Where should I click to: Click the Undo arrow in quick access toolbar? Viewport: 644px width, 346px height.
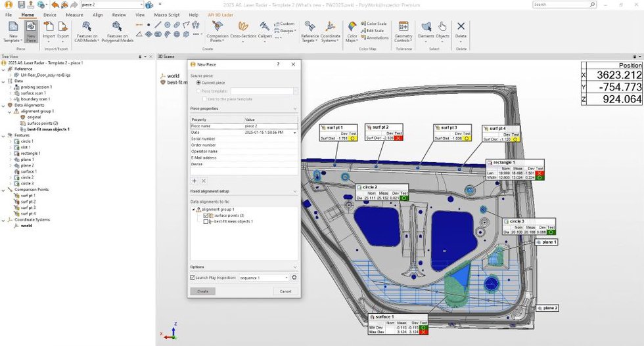point(55,5)
